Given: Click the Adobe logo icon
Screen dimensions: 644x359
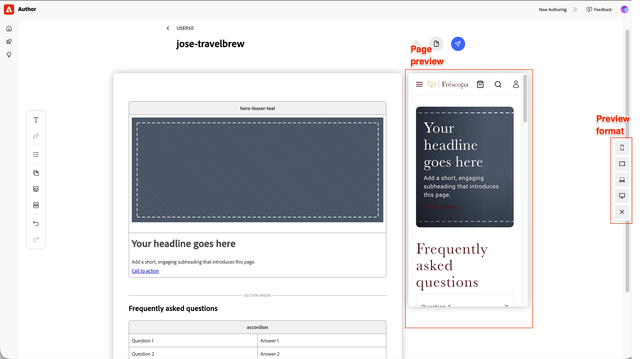Looking at the screenshot, I should click(x=9, y=9).
